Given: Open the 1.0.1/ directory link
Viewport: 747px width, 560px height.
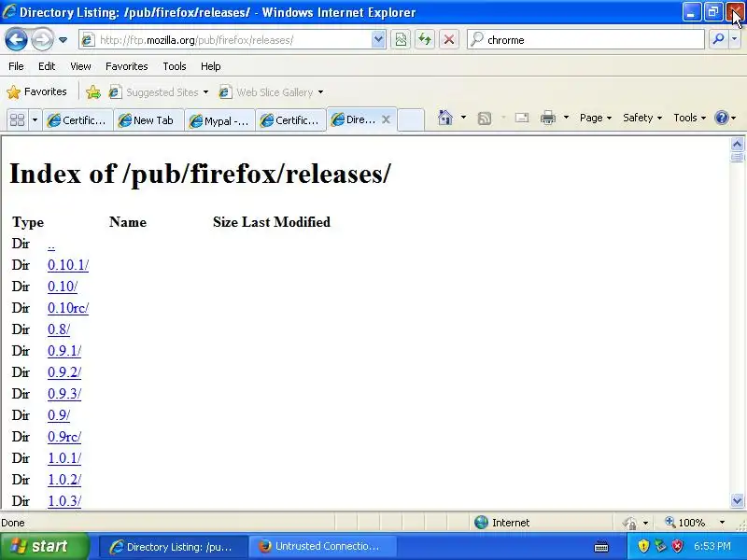Looking at the screenshot, I should (64, 458).
